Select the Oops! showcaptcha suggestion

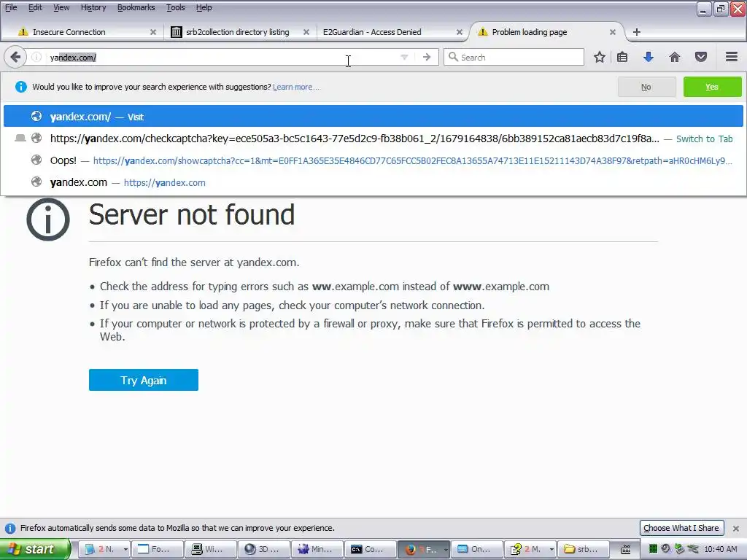[x=373, y=160]
